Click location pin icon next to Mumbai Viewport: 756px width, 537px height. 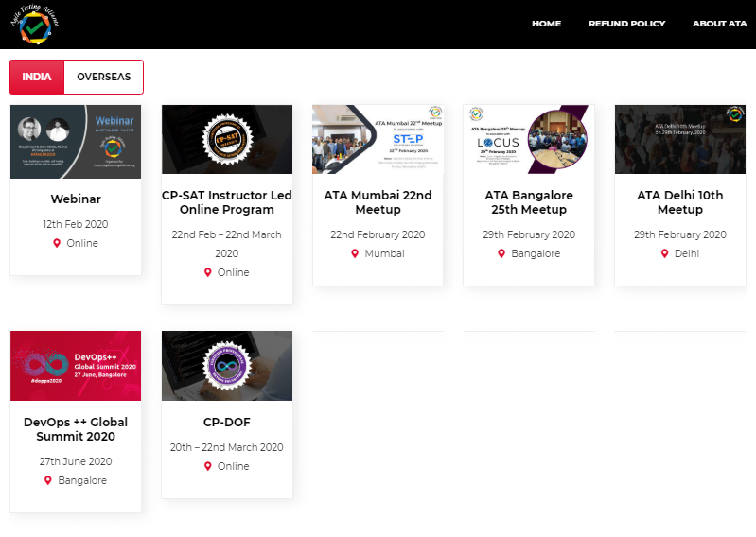tap(355, 253)
